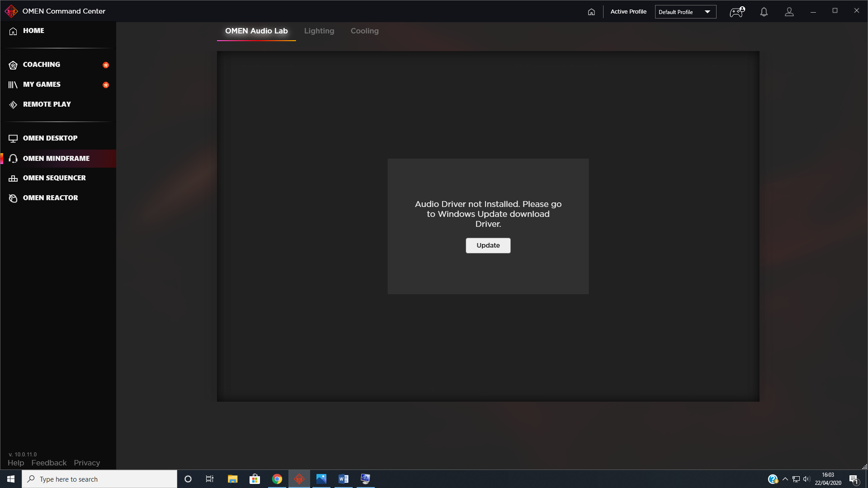Open the home icon in title bar
Viewport: 868px width, 488px height.
click(591, 12)
